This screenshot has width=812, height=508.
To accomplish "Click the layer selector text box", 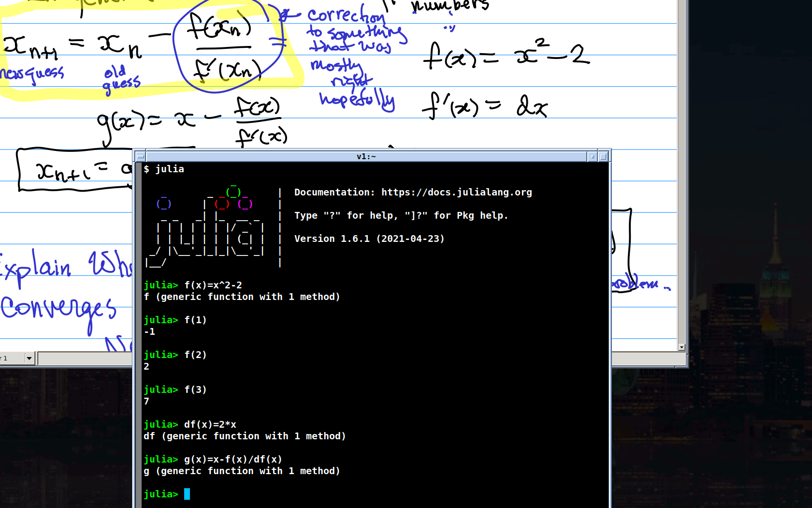I will point(12,359).
